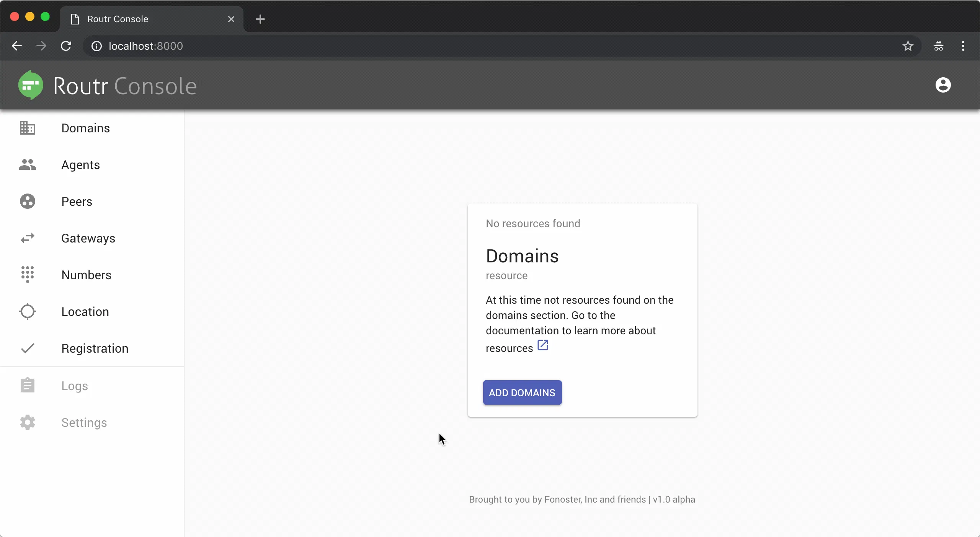
Task: Click the Numbers dialpad icon
Action: point(28,275)
